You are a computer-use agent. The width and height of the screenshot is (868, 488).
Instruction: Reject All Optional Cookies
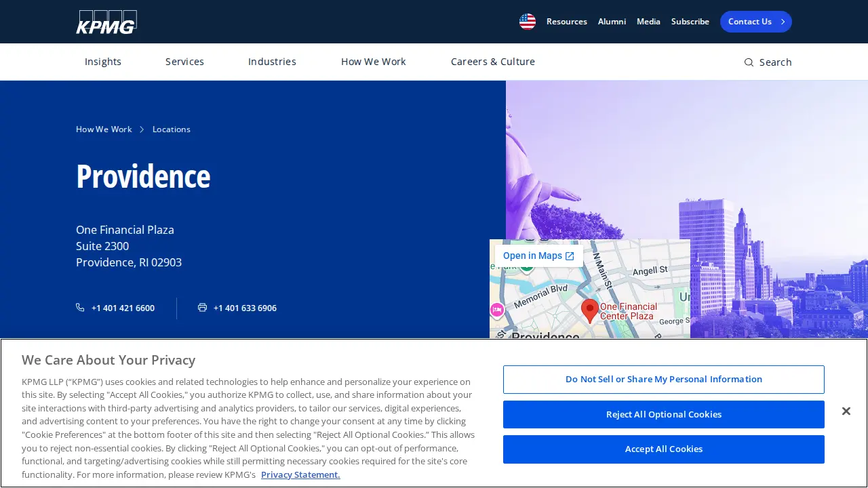[664, 414]
